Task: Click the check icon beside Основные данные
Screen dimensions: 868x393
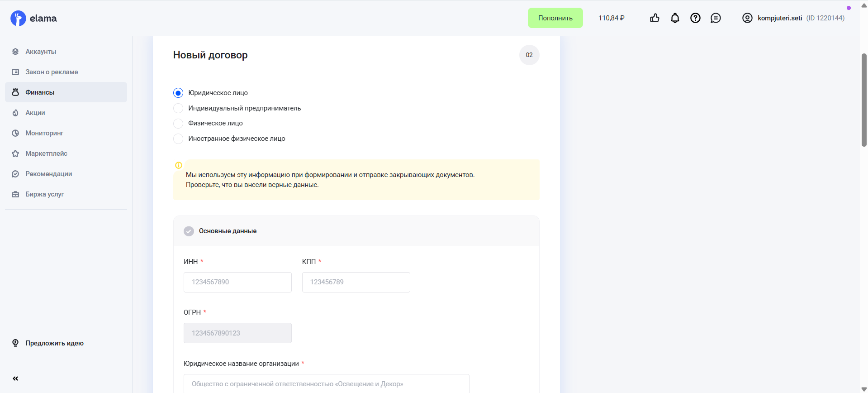Action: click(189, 231)
